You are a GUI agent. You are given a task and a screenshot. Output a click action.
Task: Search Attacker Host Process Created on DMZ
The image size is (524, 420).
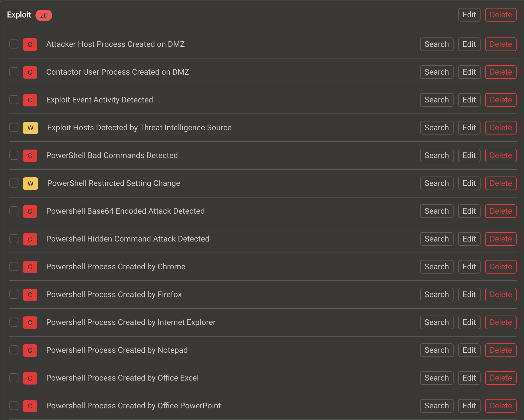[437, 44]
